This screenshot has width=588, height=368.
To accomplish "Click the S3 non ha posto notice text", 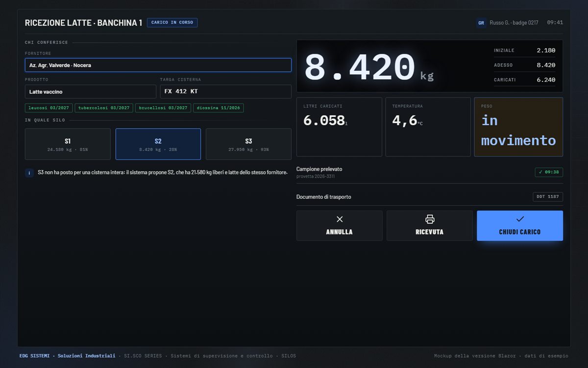I will click(163, 173).
